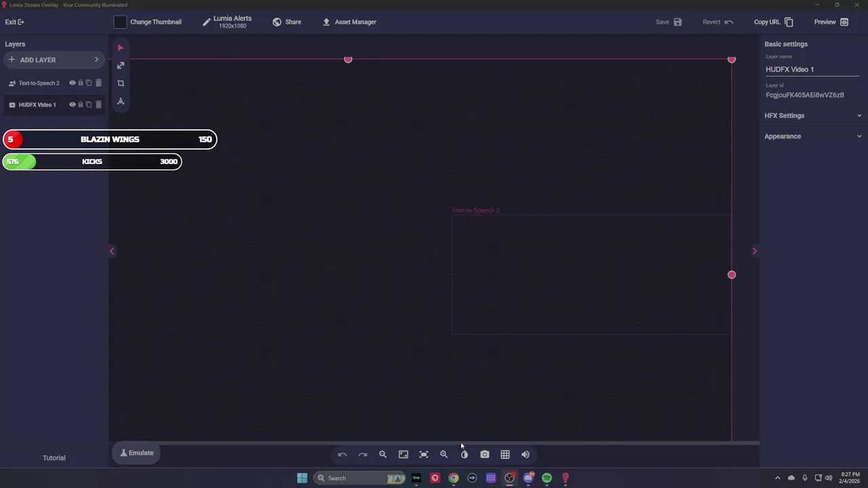The height and width of the screenshot is (488, 868).
Task: Edit the Lumia Alerts overlay name
Action: point(227,22)
